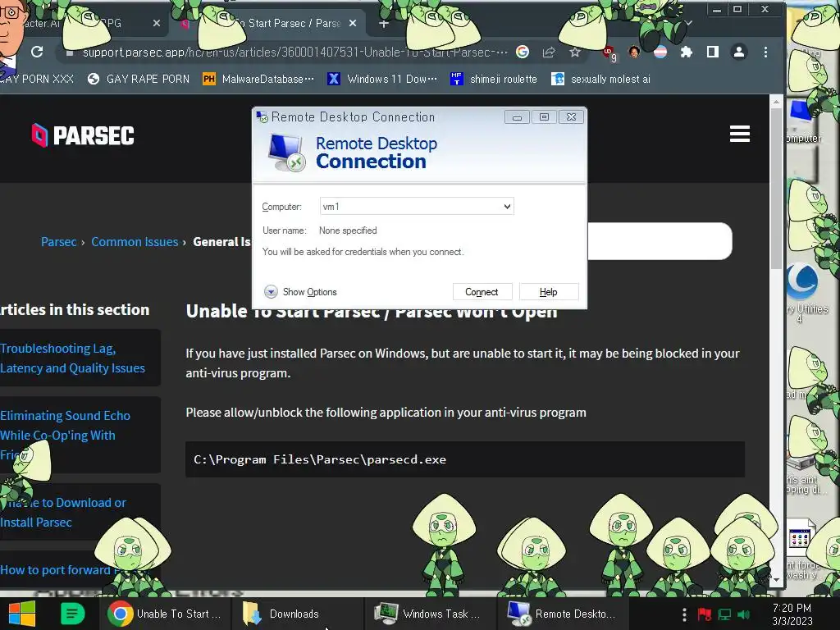This screenshot has height=630, width=840.
Task: Switch to Windows Task Manager taskbar item
Action: [430, 614]
